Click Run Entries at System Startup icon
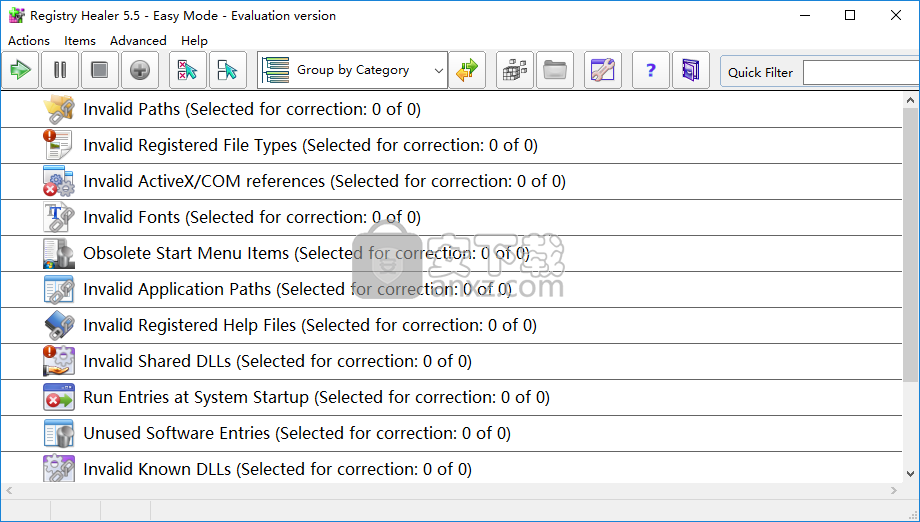Image resolution: width=920 pixels, height=522 pixels. [x=59, y=397]
